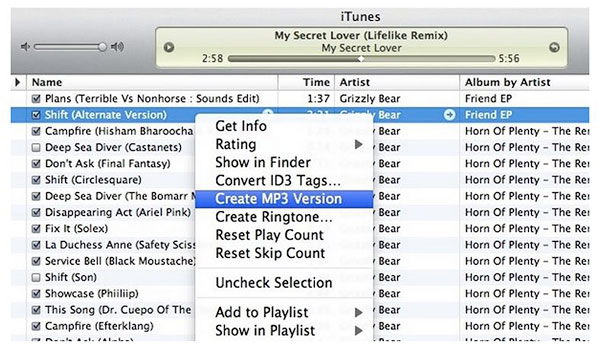Image resolution: width=600 pixels, height=364 pixels.
Task: Select the Plans (Terrible Vs Nonhorse) track
Action: point(152,99)
